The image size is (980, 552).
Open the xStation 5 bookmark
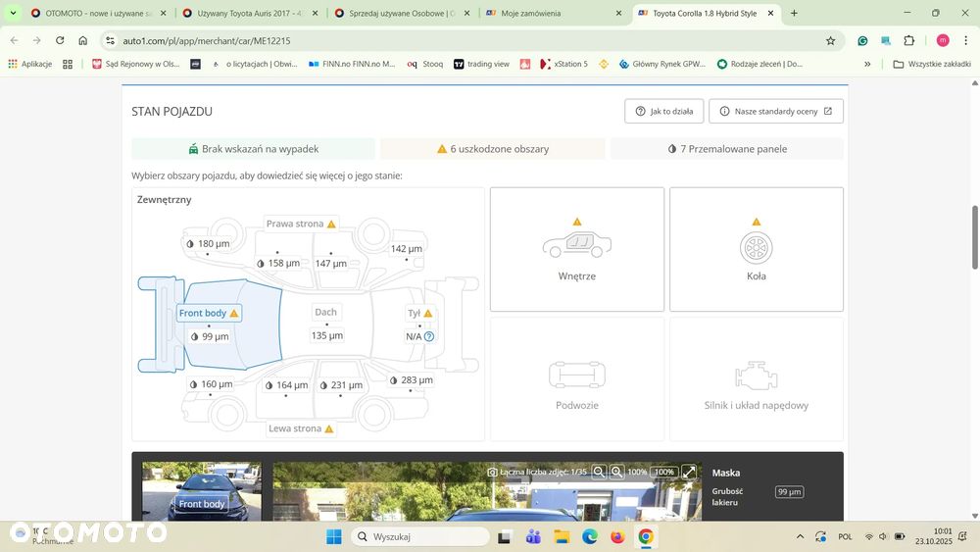563,64
